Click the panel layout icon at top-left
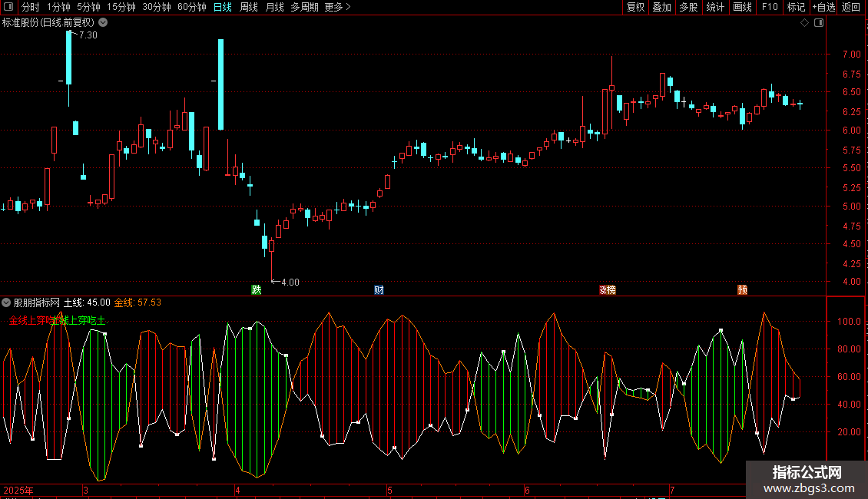Screen dimensions: 868x499 point(8,7)
